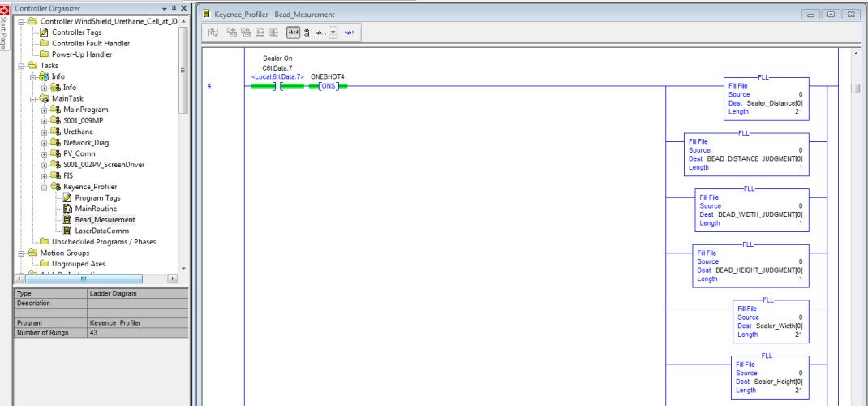868x406 pixels.
Task: Select the FLL block for Sealer_Distance[0]
Action: tap(765, 98)
